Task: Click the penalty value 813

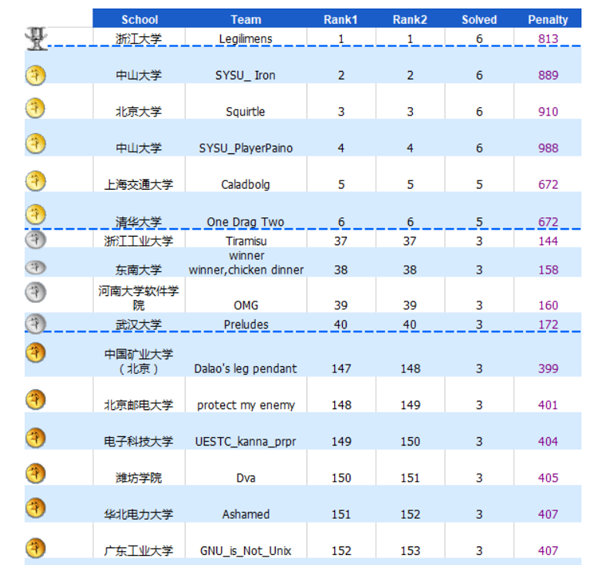Action: (547, 39)
